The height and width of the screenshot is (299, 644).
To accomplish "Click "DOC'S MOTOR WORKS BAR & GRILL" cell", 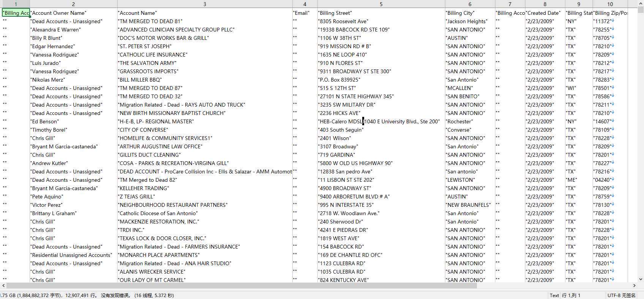I will 205,38.
